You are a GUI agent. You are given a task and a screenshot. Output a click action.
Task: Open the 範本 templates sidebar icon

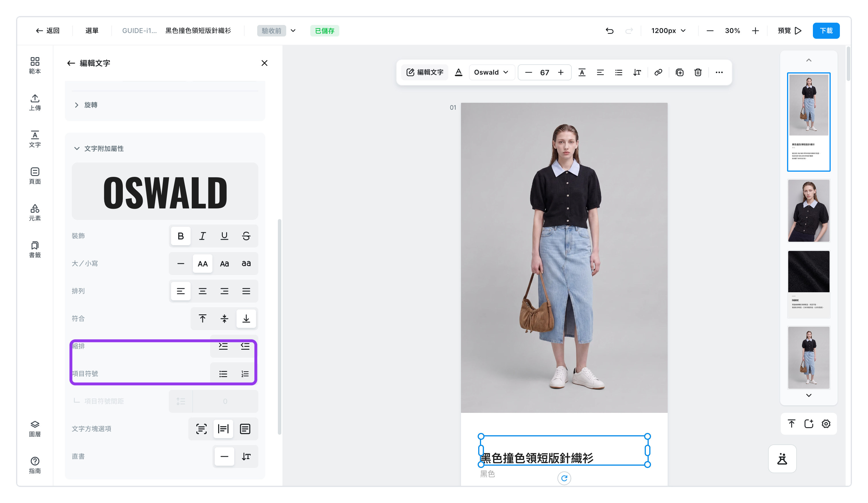[35, 65]
